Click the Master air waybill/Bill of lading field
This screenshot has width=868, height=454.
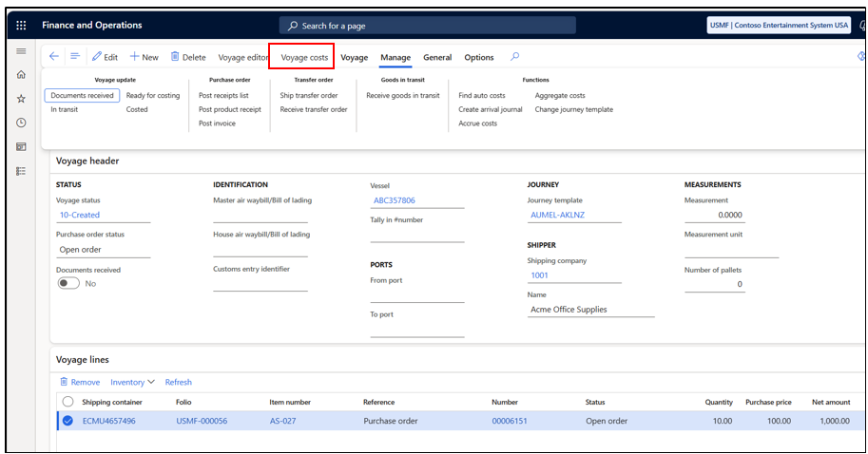[260, 215]
